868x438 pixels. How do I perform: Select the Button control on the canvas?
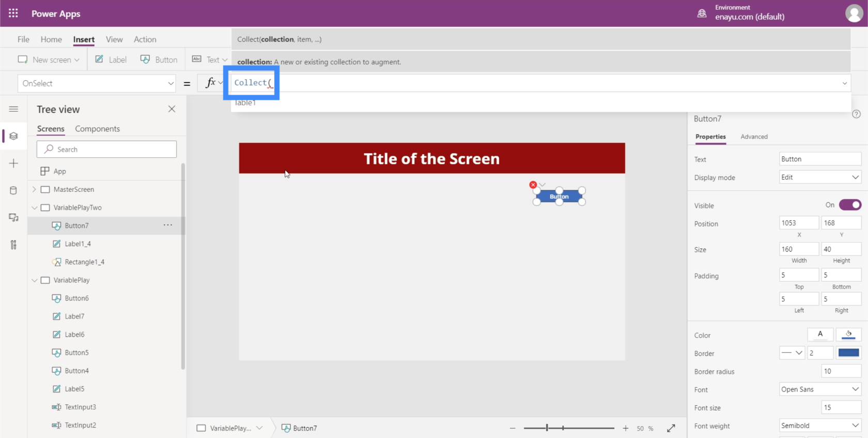(x=559, y=197)
